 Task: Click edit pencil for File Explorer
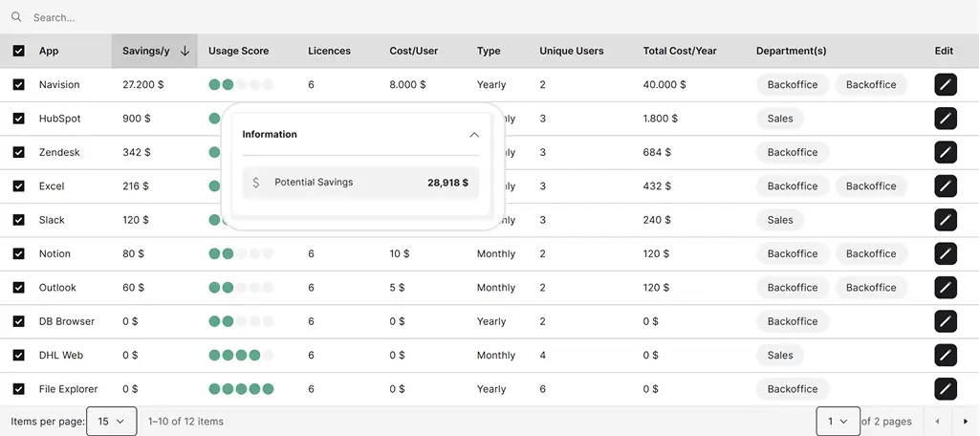coord(945,389)
